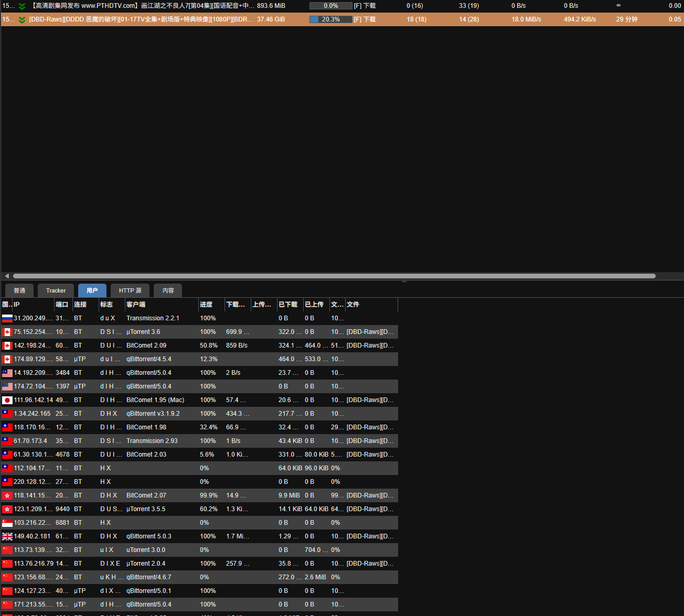Open the Tracker tab
The height and width of the screenshot is (616, 684).
56,290
